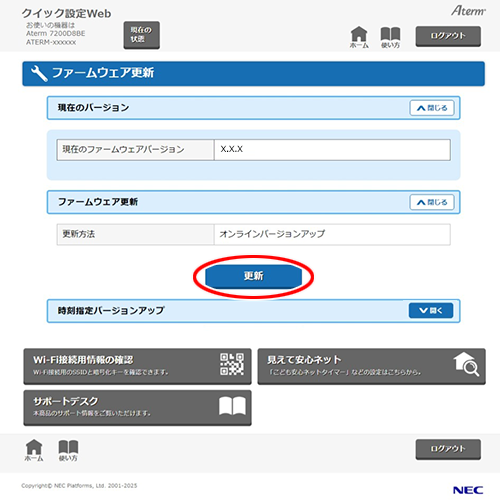Open Home icon in top header
The height and width of the screenshot is (502, 500).
359,37
